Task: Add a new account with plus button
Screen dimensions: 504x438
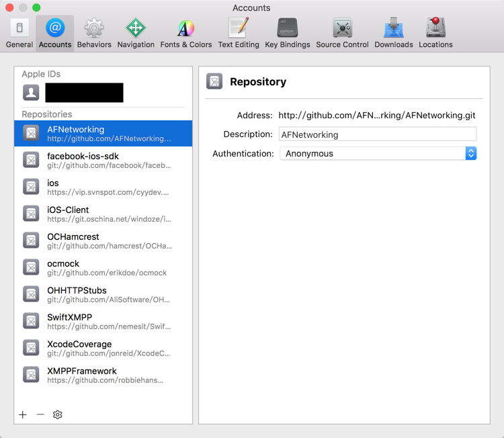Action: (23, 414)
